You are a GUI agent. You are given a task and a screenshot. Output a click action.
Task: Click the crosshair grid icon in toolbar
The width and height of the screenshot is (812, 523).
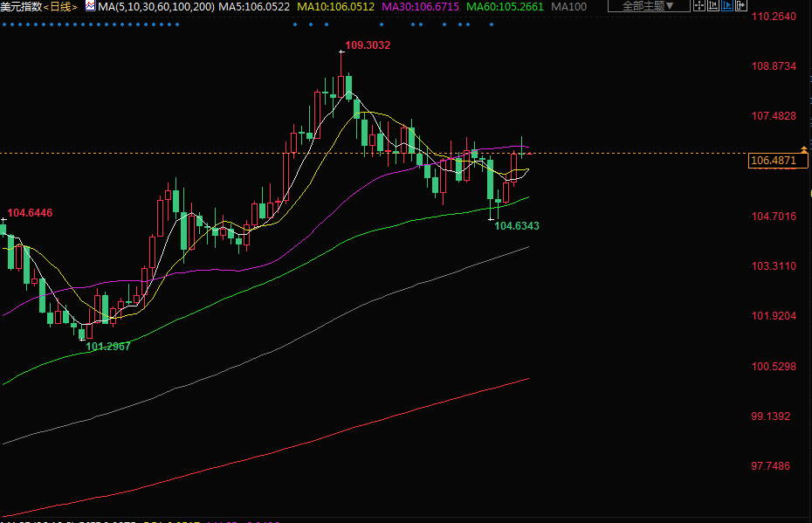698,6
